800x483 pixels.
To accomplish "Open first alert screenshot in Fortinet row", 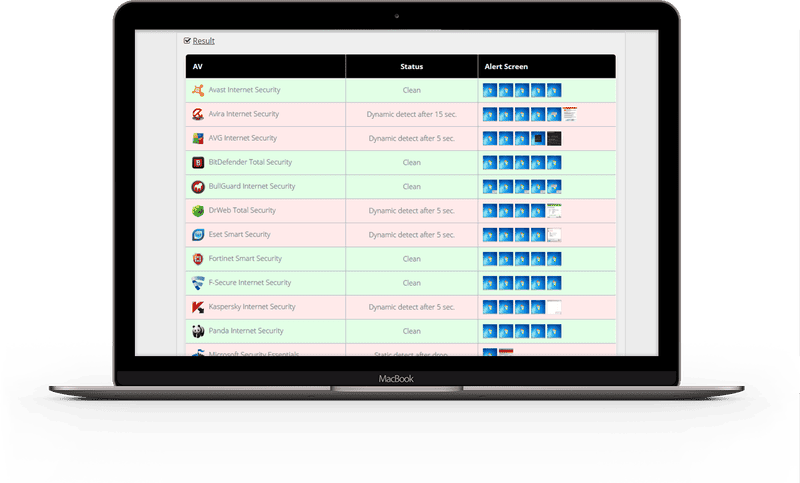I will pos(490,259).
